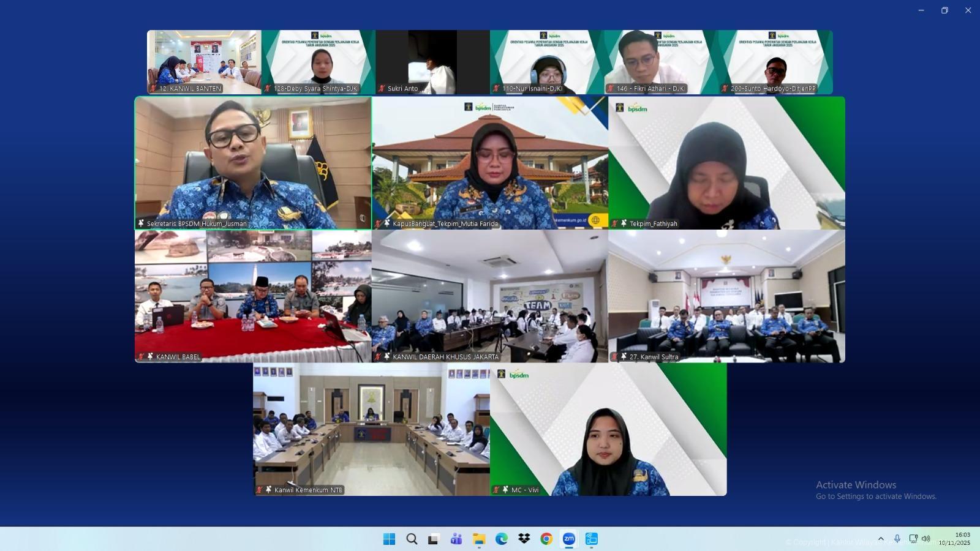This screenshot has width=980, height=551.
Task: Click the Sukri Anto video thumbnail
Action: click(x=432, y=62)
